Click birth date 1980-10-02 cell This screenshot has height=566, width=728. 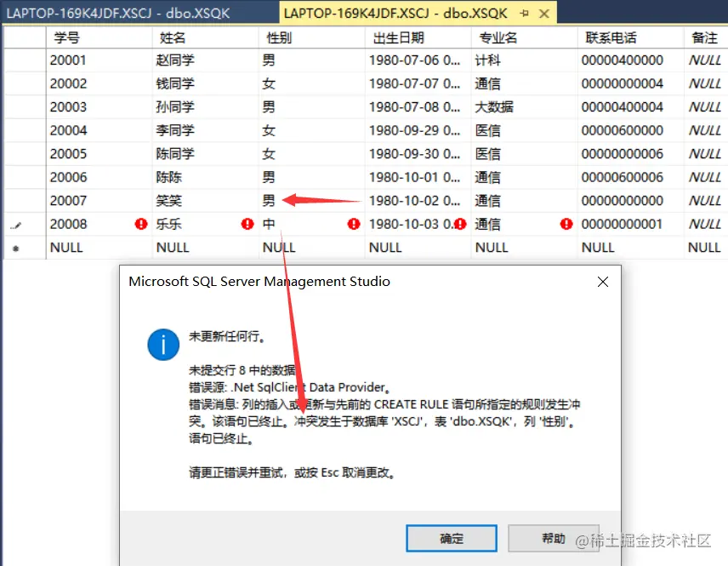pyautogui.click(x=418, y=201)
